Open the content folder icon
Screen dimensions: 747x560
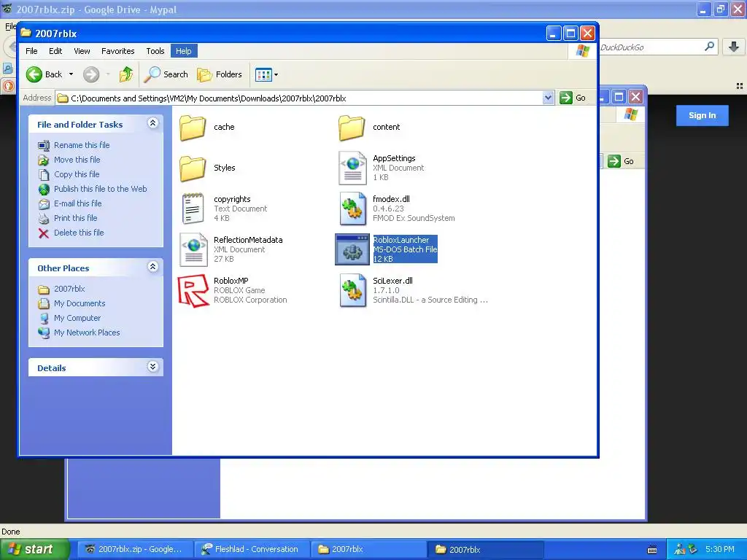click(x=352, y=128)
